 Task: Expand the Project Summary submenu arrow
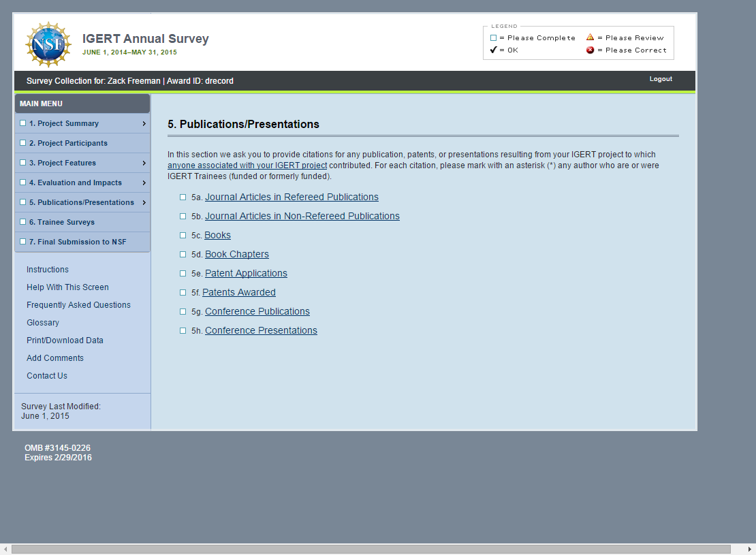coord(144,124)
